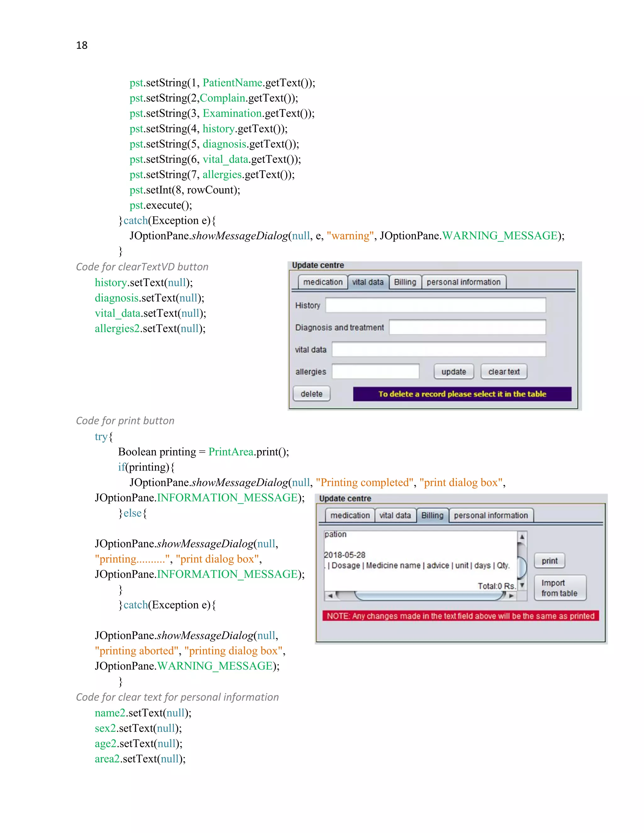The image size is (644, 833).
Task: Click Import from table button
Action: click(560, 588)
